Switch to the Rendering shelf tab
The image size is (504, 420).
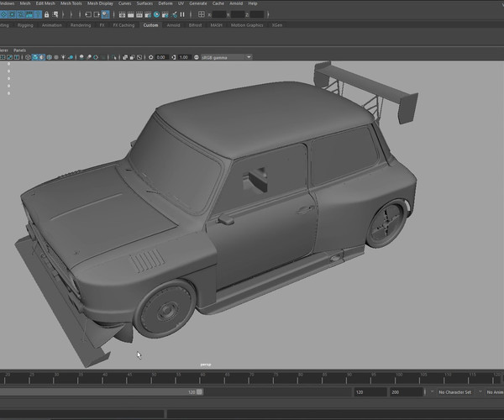tap(81, 25)
